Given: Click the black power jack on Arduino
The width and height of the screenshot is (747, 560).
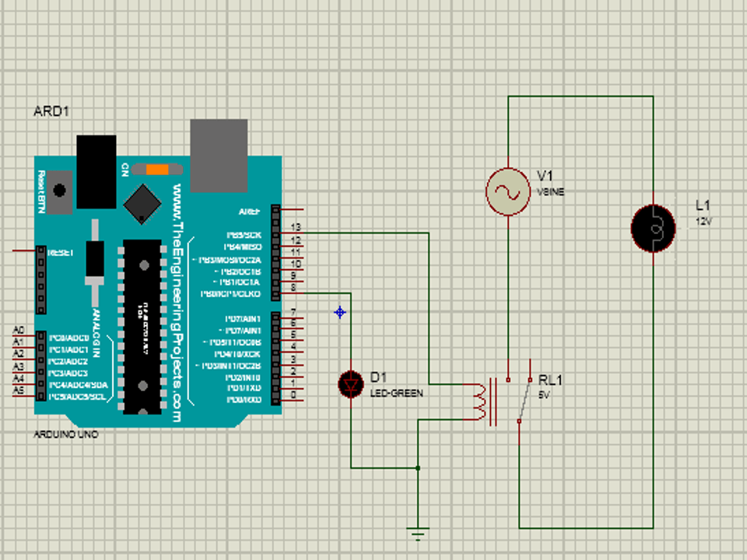Looking at the screenshot, I should pos(96,171).
